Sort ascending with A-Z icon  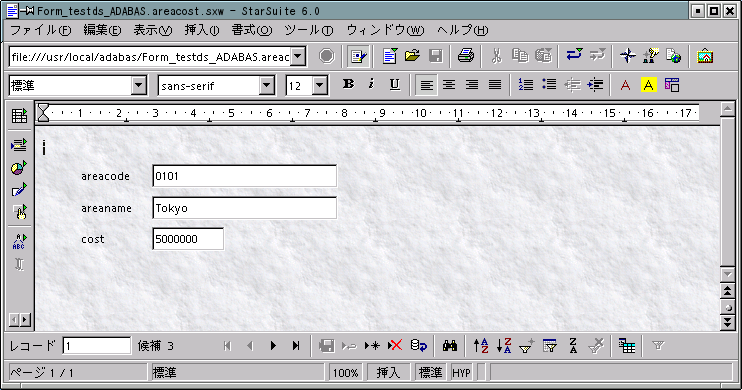(x=481, y=346)
